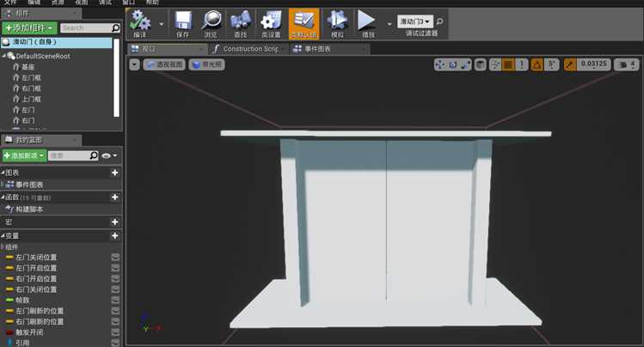Collapse the 图表 graphs section

pos(3,173)
